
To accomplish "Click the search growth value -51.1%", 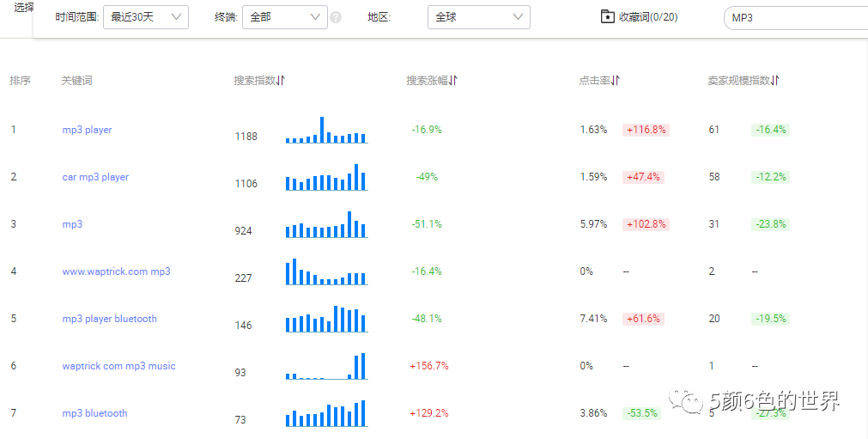I will [427, 224].
